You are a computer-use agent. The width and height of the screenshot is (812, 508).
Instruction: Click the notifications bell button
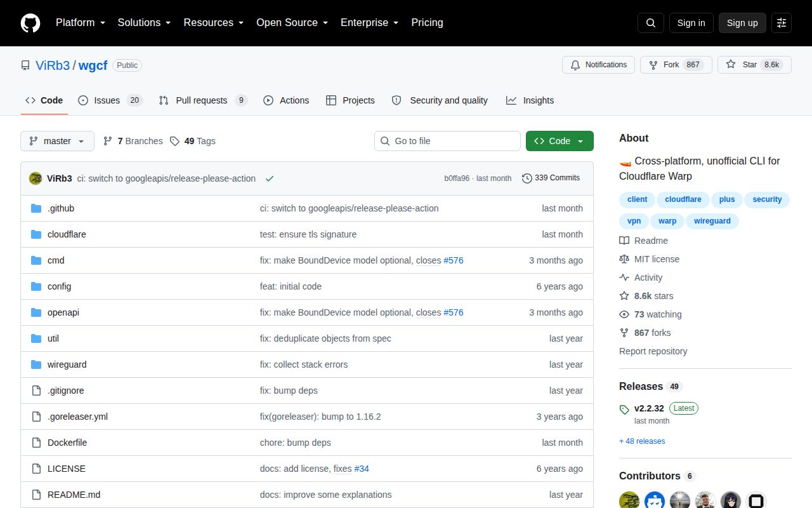point(598,65)
